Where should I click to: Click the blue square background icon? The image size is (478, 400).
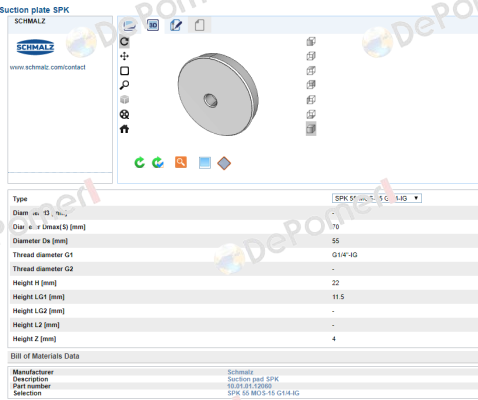(205, 163)
